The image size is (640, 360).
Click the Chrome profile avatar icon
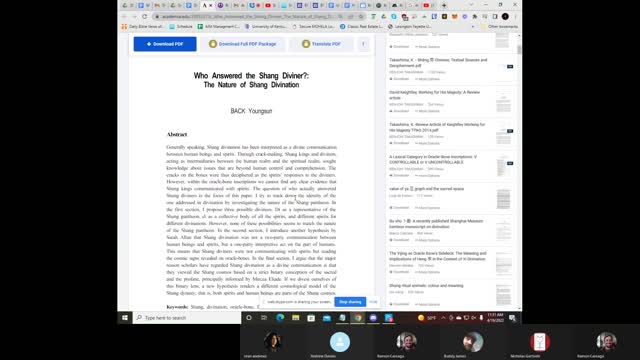pos(505,16)
